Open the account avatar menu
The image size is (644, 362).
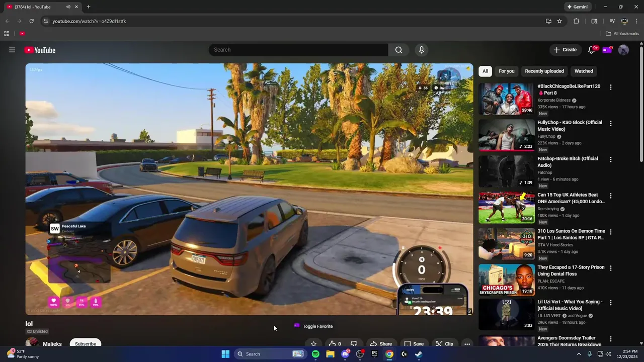tap(623, 50)
